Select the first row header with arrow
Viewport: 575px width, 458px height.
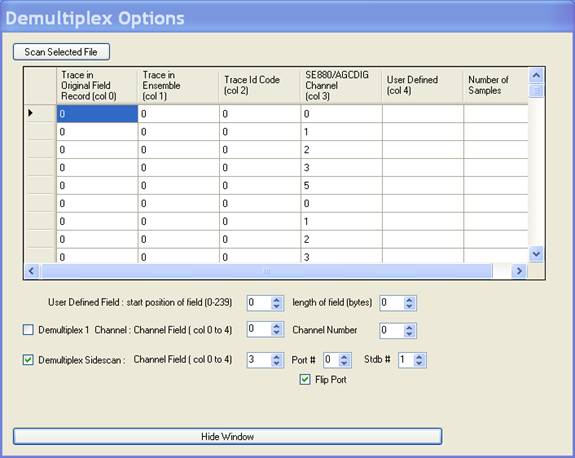coord(40,113)
